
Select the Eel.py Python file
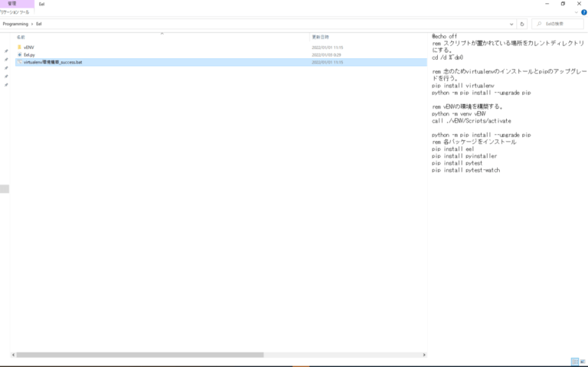[29, 55]
